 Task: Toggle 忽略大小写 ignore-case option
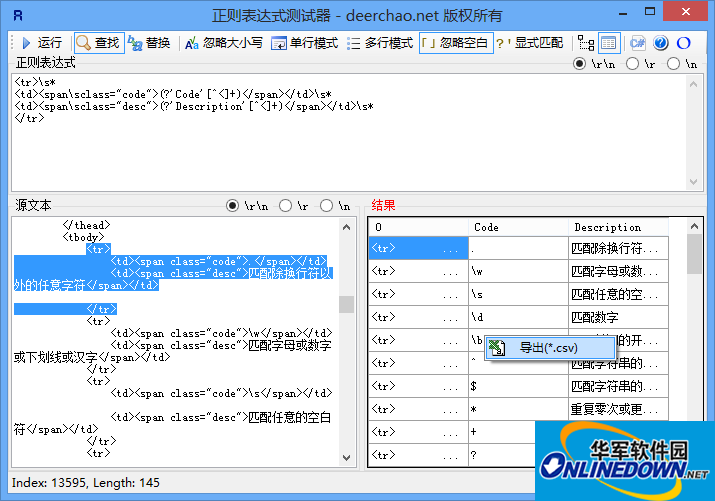(224, 43)
